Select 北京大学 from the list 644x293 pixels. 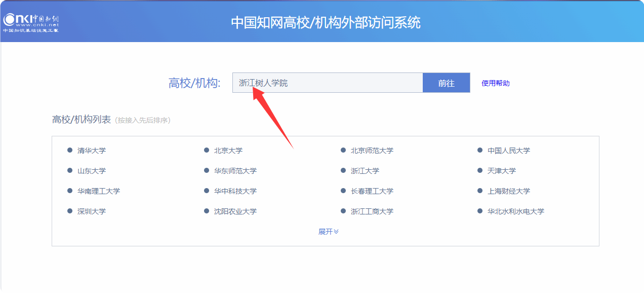pyautogui.click(x=228, y=151)
